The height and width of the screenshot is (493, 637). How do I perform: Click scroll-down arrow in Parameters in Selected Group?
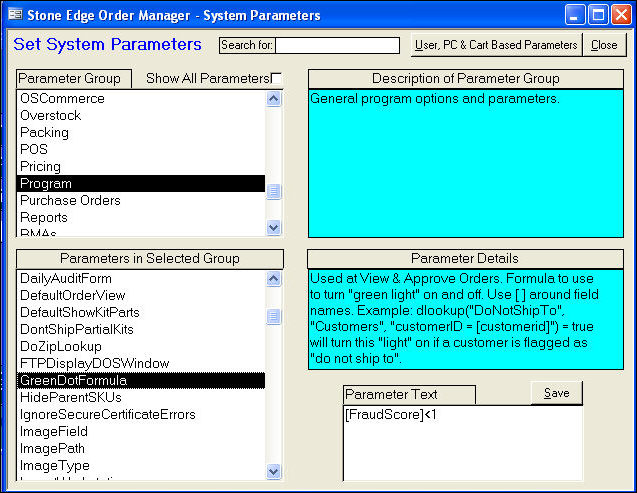[x=274, y=471]
